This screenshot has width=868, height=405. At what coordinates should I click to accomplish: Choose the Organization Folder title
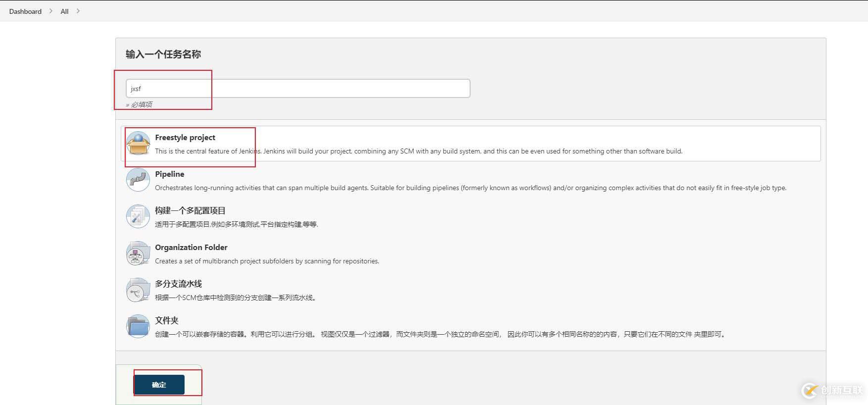pos(191,248)
